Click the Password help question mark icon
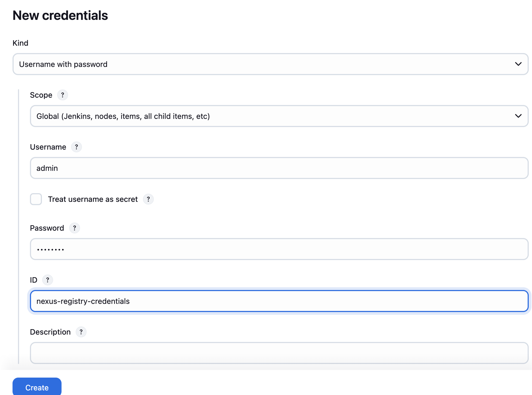The width and height of the screenshot is (532, 395). [x=75, y=228]
